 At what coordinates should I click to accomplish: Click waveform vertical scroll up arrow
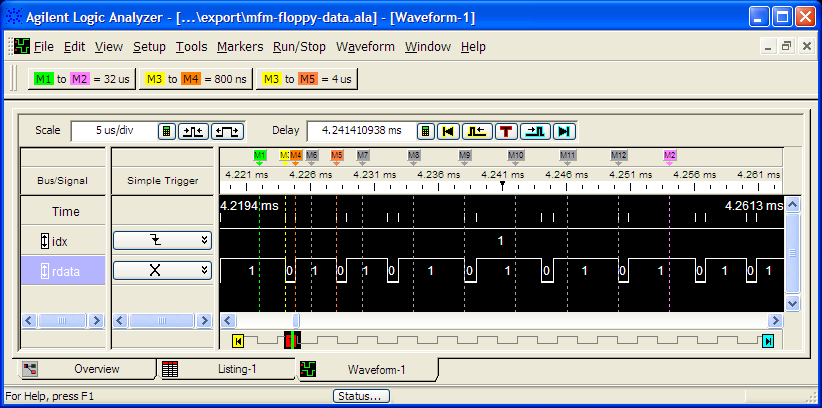[792, 204]
